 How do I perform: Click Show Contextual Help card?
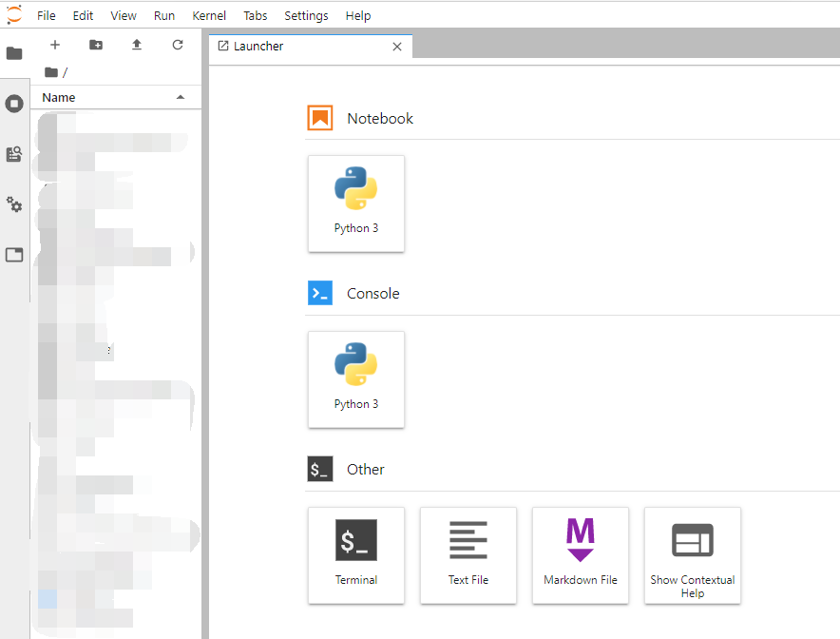(693, 555)
